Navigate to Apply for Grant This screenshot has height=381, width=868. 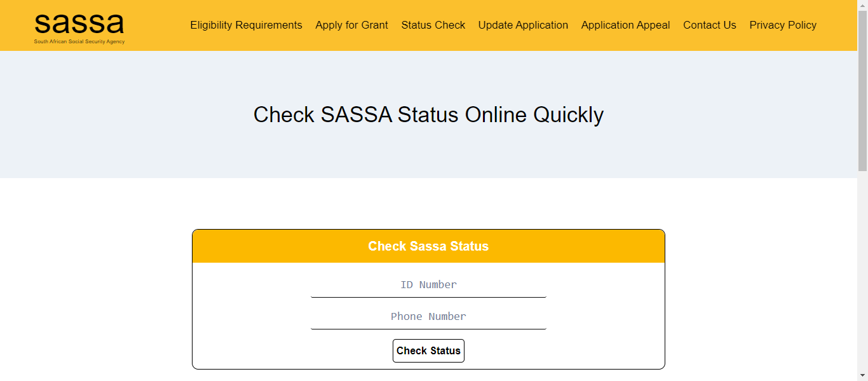351,25
